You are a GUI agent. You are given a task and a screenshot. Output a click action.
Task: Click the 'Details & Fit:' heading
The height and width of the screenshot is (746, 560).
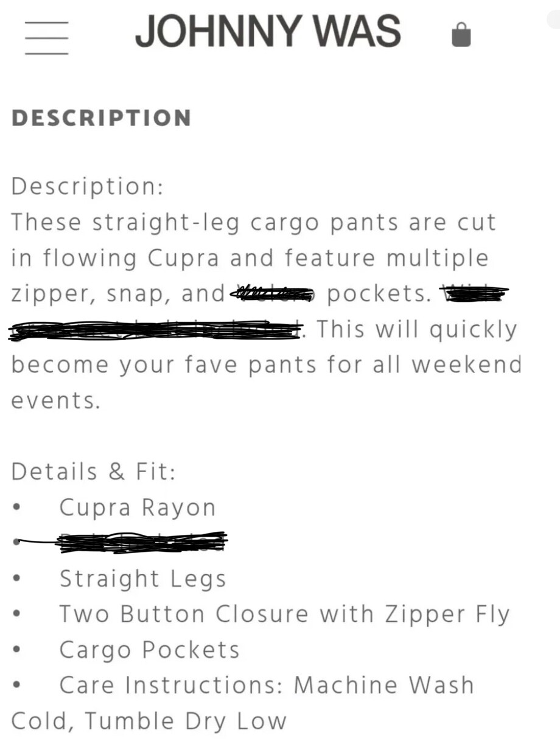[x=93, y=472]
